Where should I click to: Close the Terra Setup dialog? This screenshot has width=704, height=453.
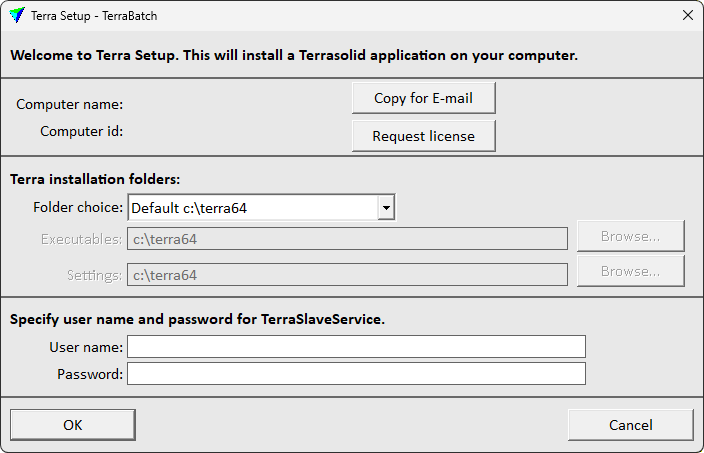687,15
